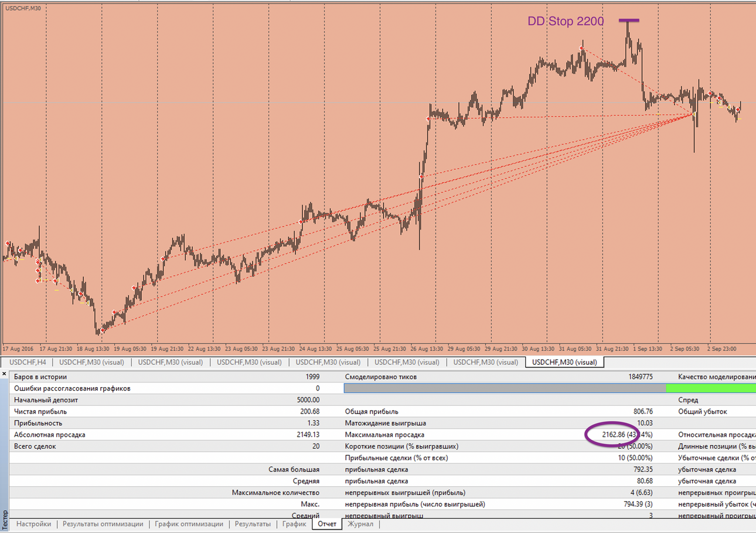
Task: Select the value 4 (6.63)
Action: pyautogui.click(x=641, y=492)
